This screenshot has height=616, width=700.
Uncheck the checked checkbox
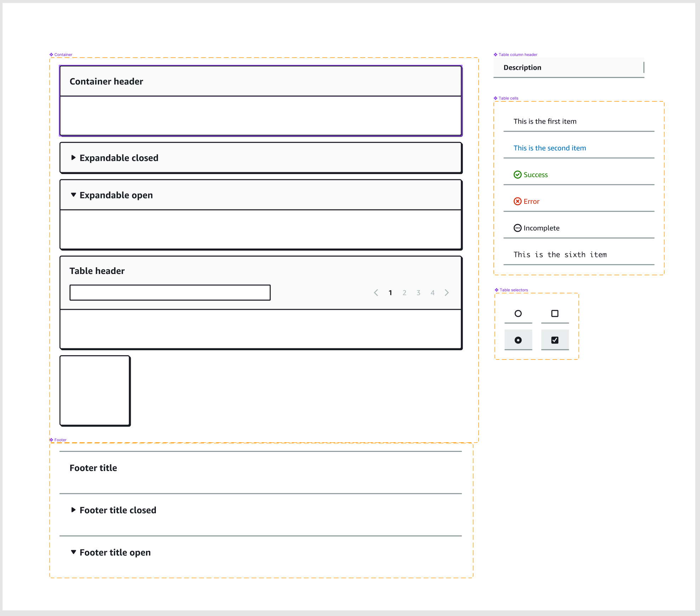point(555,340)
